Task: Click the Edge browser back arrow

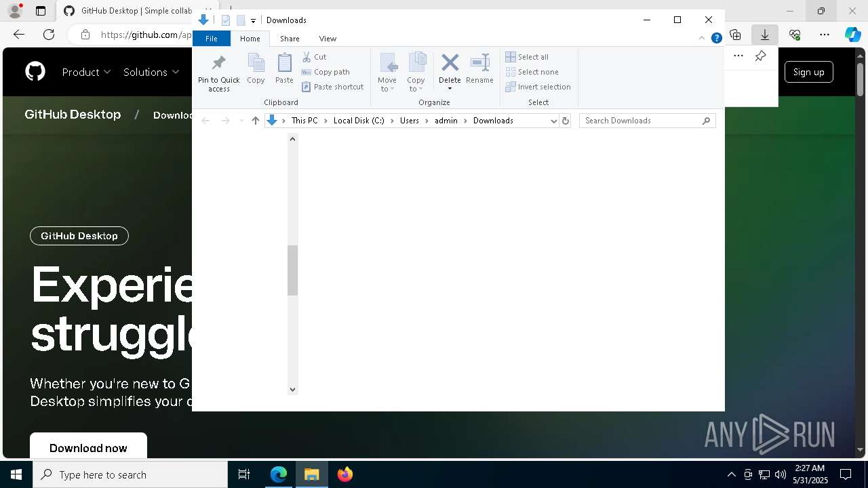Action: [x=19, y=35]
